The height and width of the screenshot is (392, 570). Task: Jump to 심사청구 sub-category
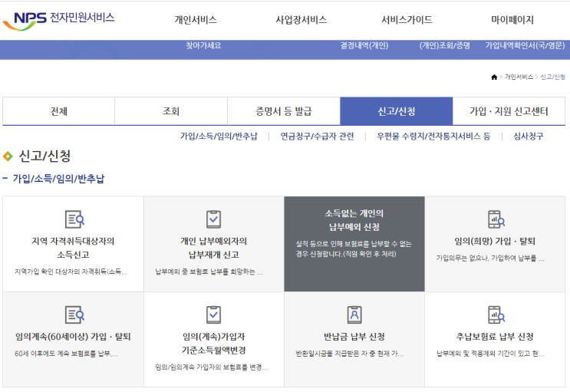[x=529, y=137]
